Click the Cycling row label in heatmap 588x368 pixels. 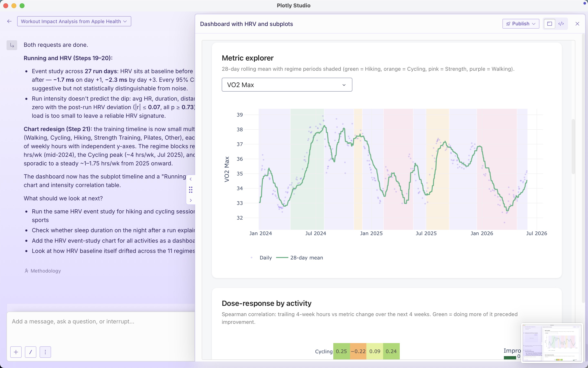(324, 351)
